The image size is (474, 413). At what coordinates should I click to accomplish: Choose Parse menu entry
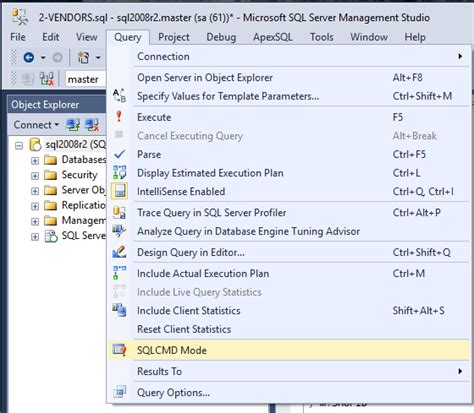tap(289, 154)
